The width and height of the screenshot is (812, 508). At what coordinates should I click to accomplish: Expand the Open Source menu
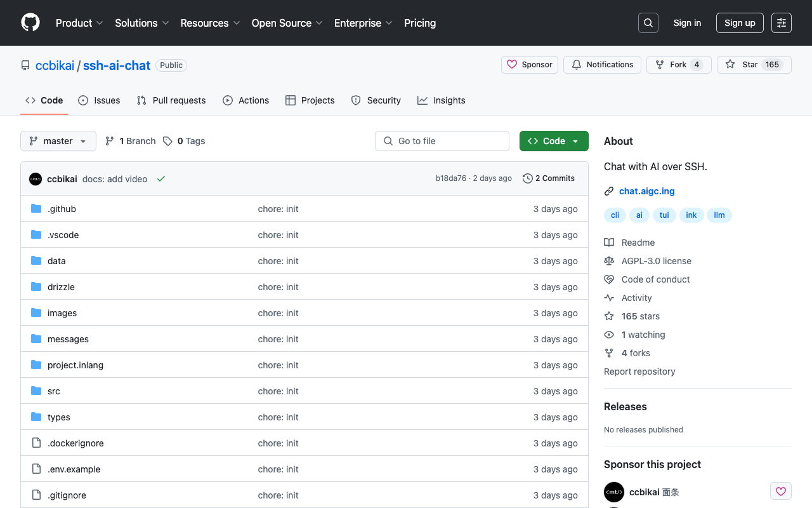click(287, 23)
